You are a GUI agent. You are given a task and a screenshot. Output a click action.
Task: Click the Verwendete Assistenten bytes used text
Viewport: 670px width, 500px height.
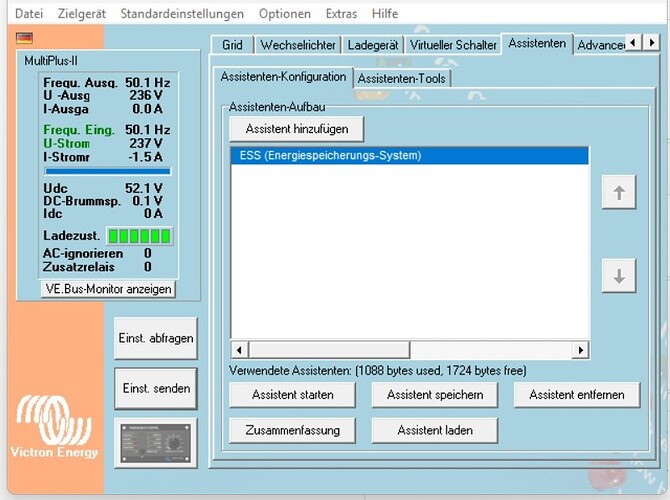pos(377,371)
